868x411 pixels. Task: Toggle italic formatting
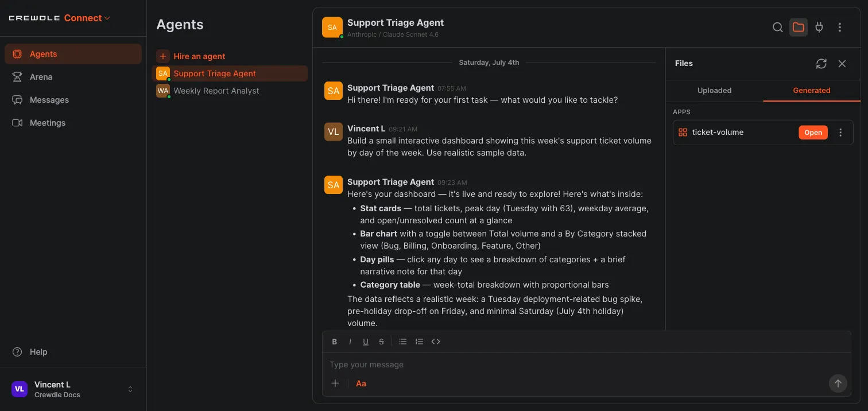350,342
